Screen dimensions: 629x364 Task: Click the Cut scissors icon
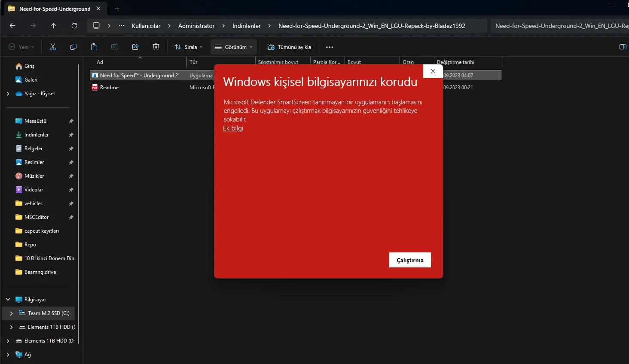pyautogui.click(x=53, y=47)
